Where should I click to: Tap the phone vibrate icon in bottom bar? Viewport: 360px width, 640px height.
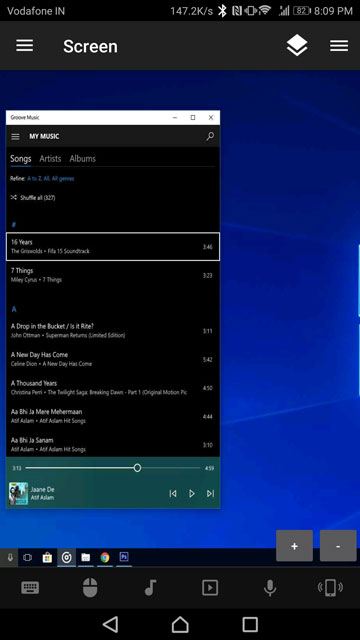pyautogui.click(x=330, y=588)
